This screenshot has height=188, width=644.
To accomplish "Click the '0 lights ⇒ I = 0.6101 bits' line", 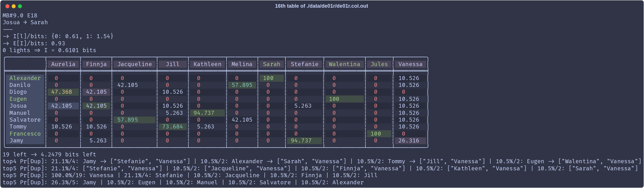I will tap(50, 50).
